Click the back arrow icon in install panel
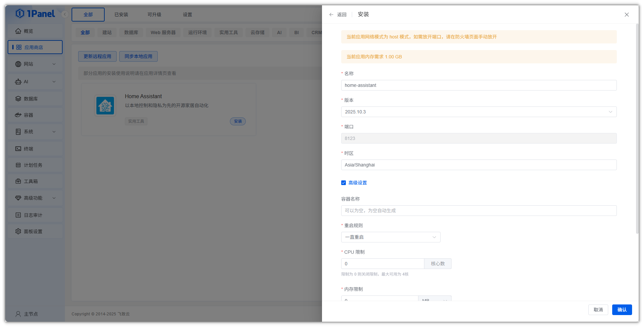 [331, 15]
